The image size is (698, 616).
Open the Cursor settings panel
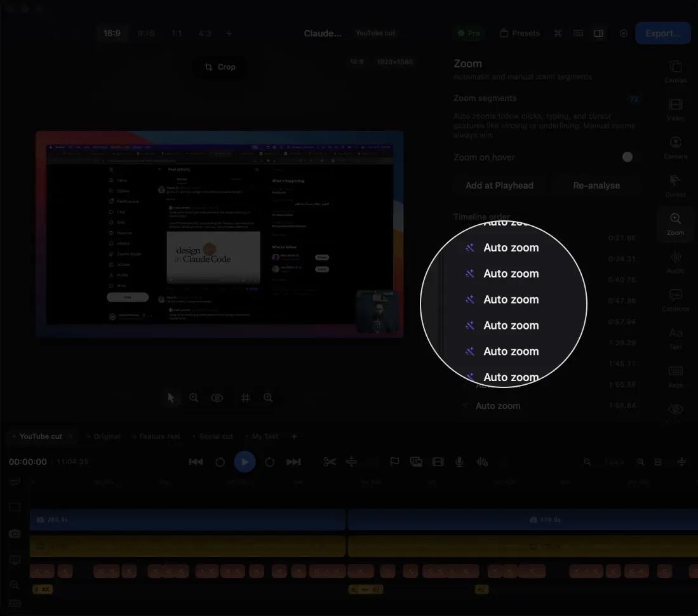675,185
